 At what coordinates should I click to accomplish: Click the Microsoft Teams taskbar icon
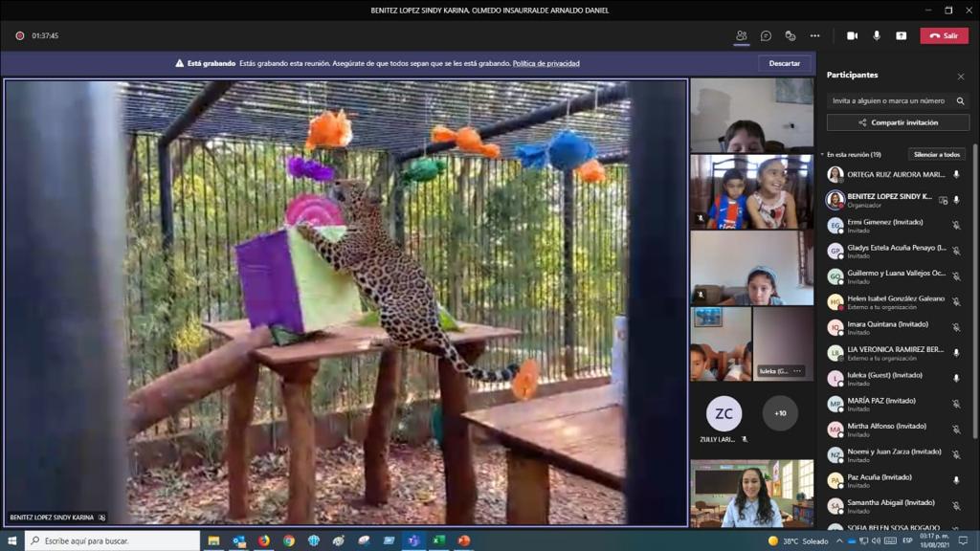point(413,540)
